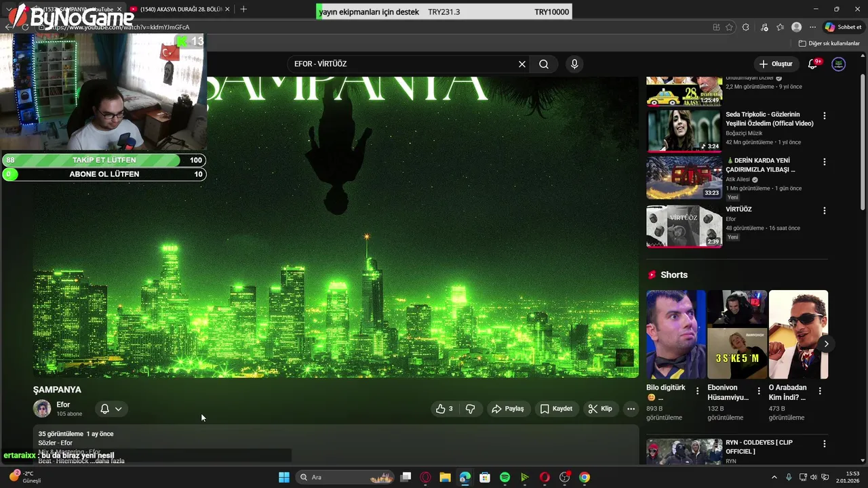Open Efor channel avatar

click(42, 409)
